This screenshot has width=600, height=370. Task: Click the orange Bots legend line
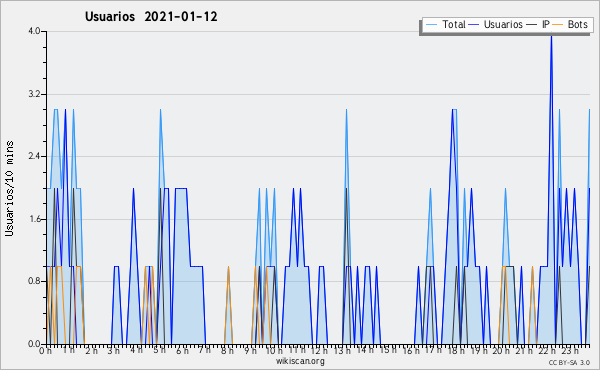[x=558, y=25]
